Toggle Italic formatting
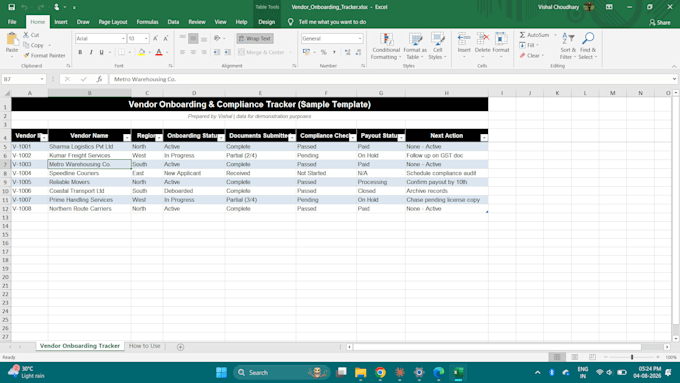Screen dimensions: 680x383 click(x=91, y=52)
